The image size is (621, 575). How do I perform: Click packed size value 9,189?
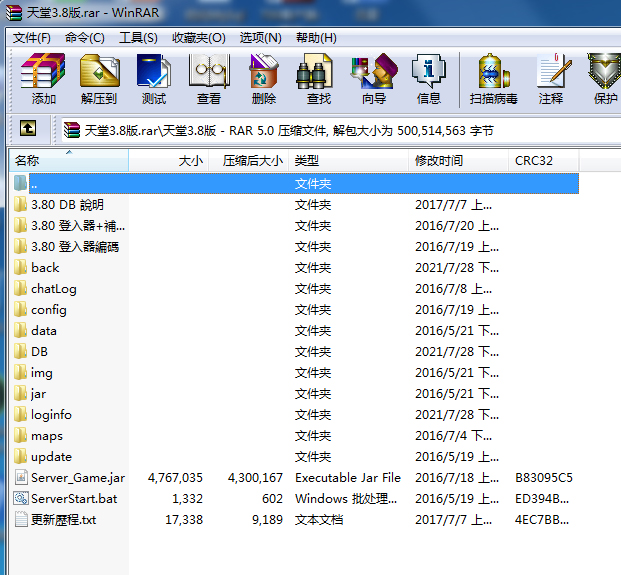tap(267, 520)
